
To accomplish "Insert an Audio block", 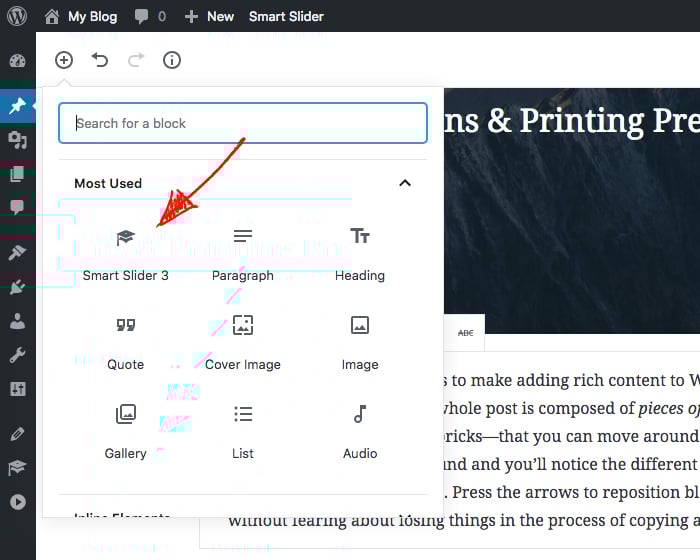I will (x=360, y=432).
